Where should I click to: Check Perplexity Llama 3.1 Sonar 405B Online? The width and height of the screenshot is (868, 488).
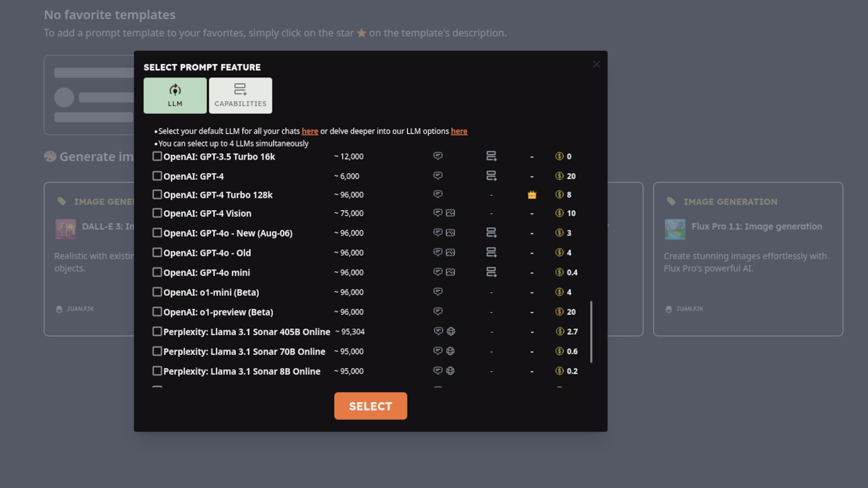point(157,332)
